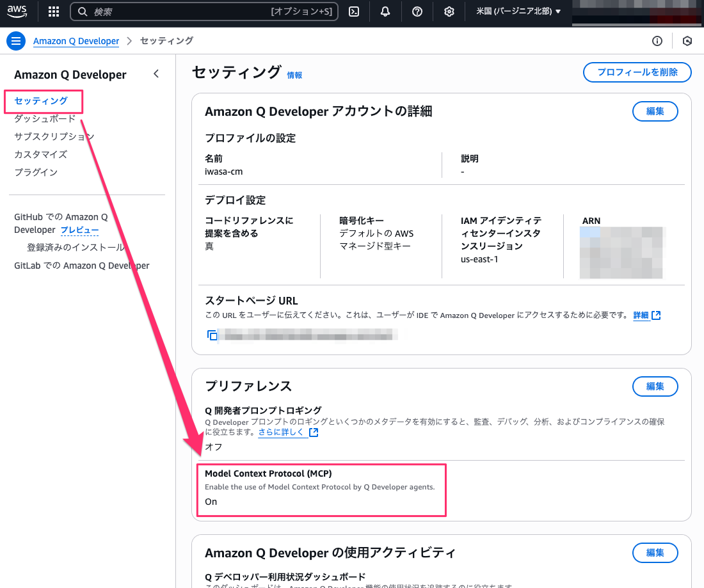Click the デフォルトの AWS マネージド型キー value
This screenshot has height=588, width=704.
pyautogui.click(x=376, y=240)
